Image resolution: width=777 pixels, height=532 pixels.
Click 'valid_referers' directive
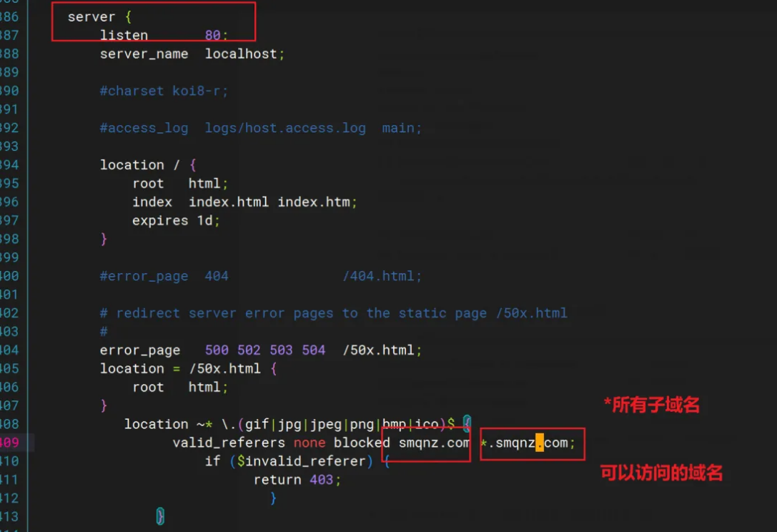coord(229,443)
